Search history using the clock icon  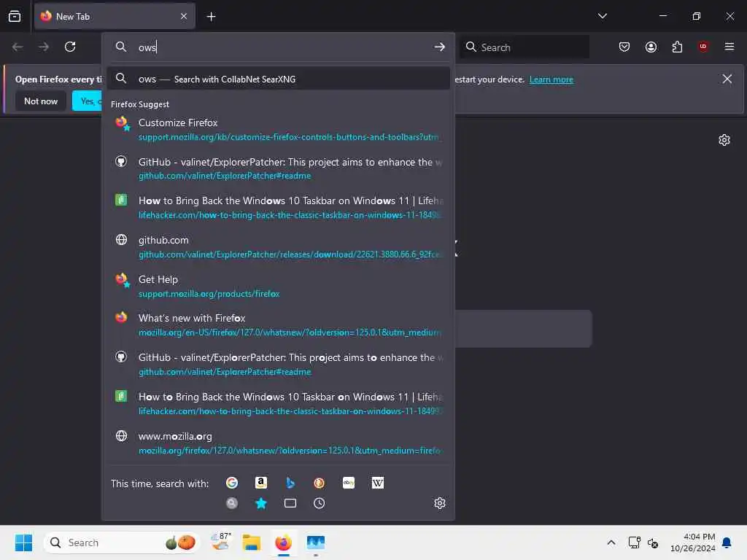pos(320,503)
